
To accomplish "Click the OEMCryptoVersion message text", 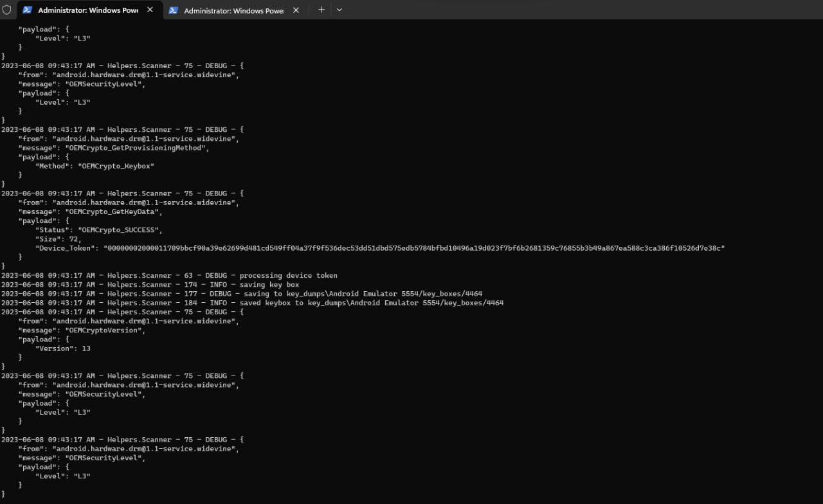I will [105, 330].
